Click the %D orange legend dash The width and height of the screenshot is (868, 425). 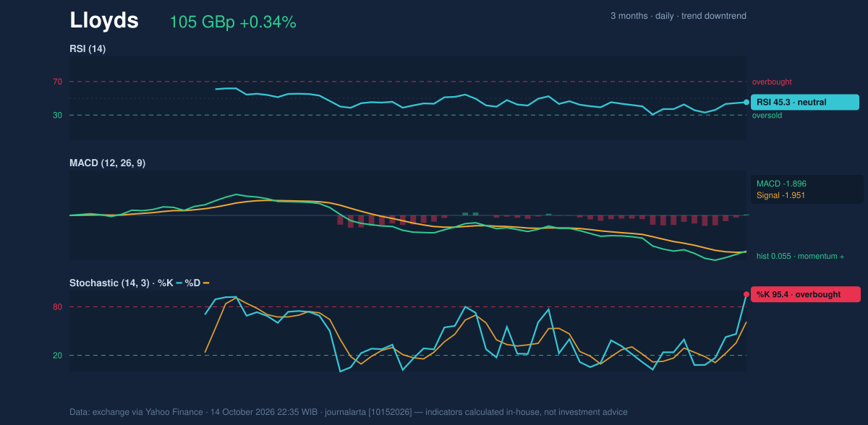pos(206,283)
